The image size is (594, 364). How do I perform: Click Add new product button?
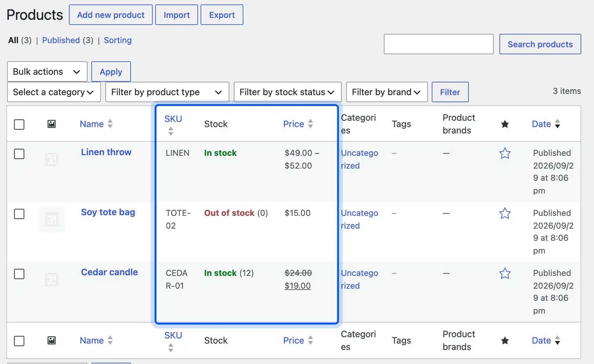pos(111,15)
